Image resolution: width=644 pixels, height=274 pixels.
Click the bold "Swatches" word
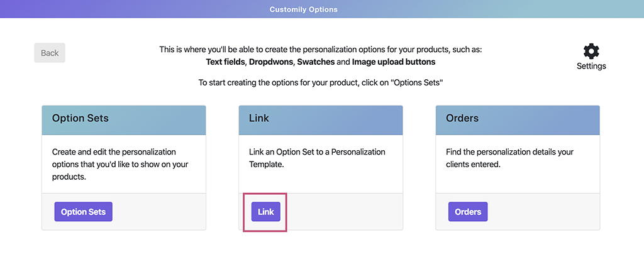[316, 62]
